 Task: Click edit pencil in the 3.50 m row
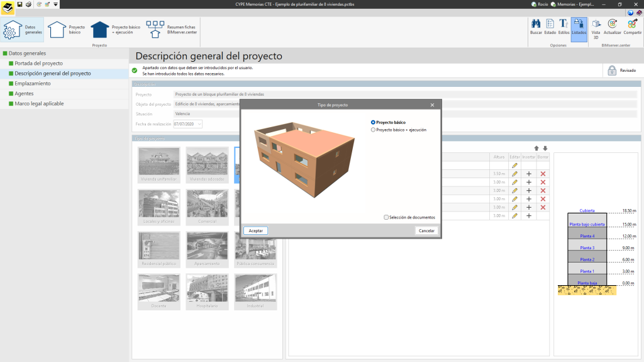tap(514, 174)
